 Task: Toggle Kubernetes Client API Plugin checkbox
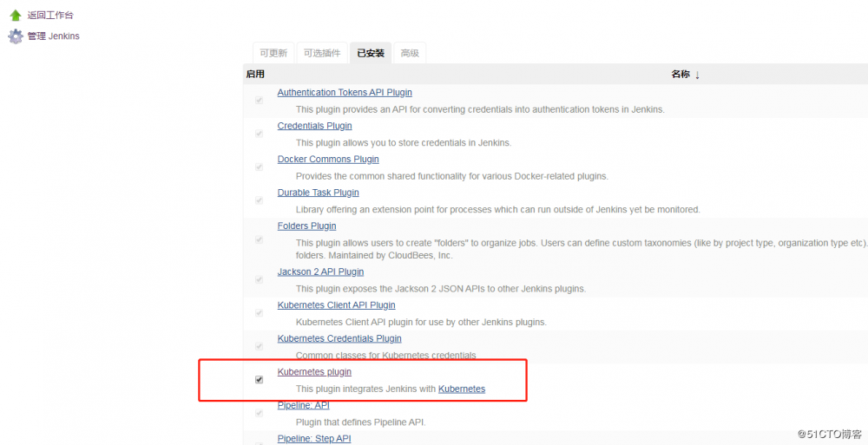tap(259, 313)
